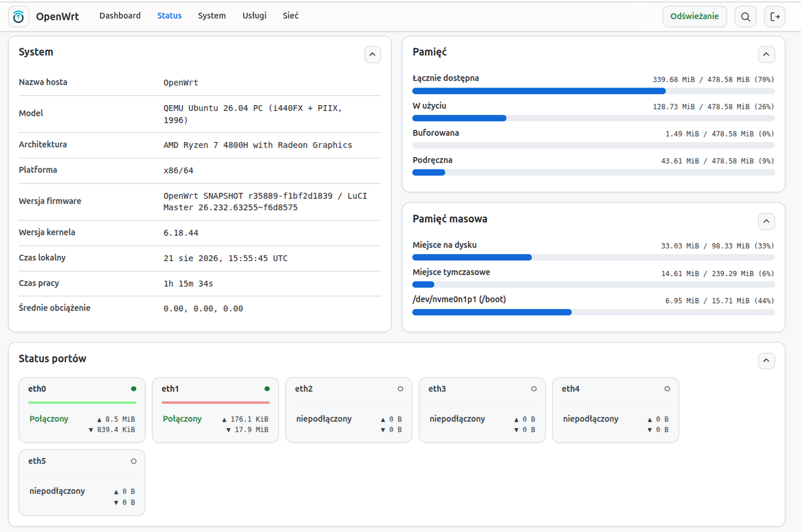Click the local time 21 sie 2026 value

click(225, 258)
